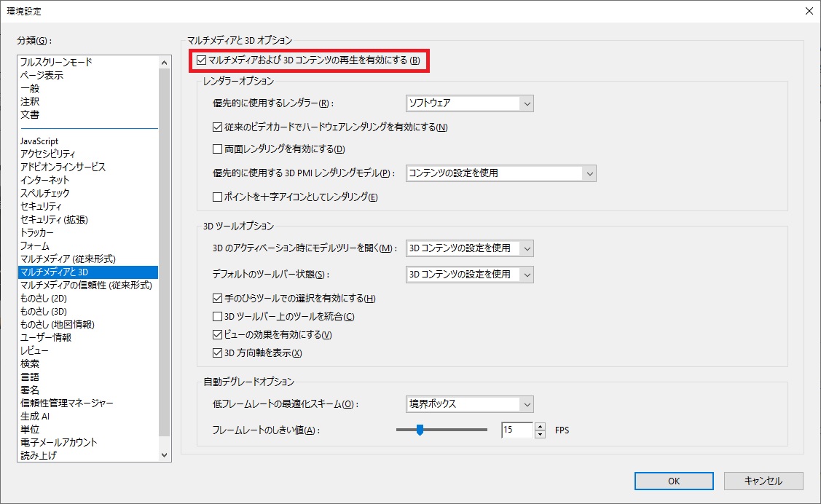Enable 3D ツールバー上のツールを統合 checkbox
821x504 pixels.
217,317
